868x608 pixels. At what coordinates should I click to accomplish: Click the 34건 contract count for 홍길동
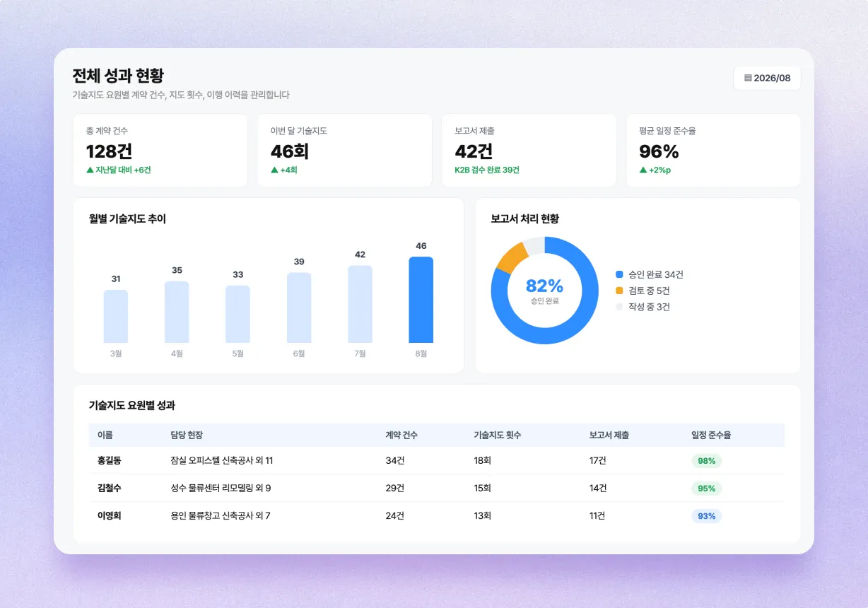click(x=394, y=461)
